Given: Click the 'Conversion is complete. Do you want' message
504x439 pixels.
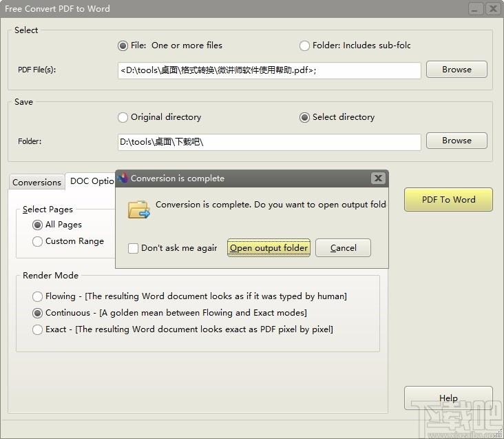Looking at the screenshot, I should pos(271,205).
